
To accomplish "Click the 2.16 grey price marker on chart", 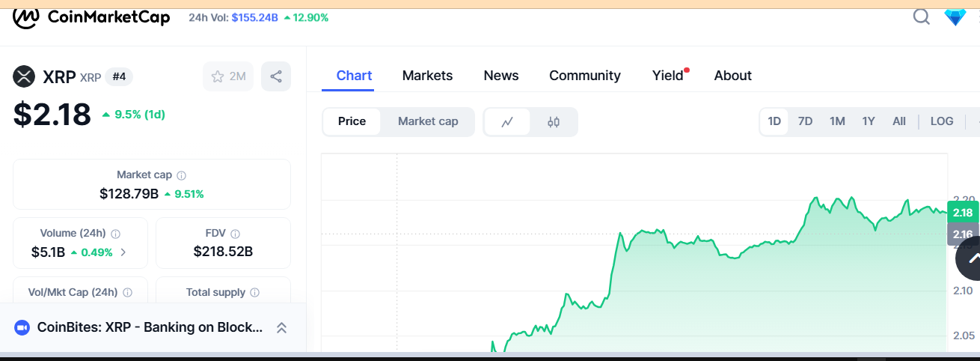I will tap(963, 234).
